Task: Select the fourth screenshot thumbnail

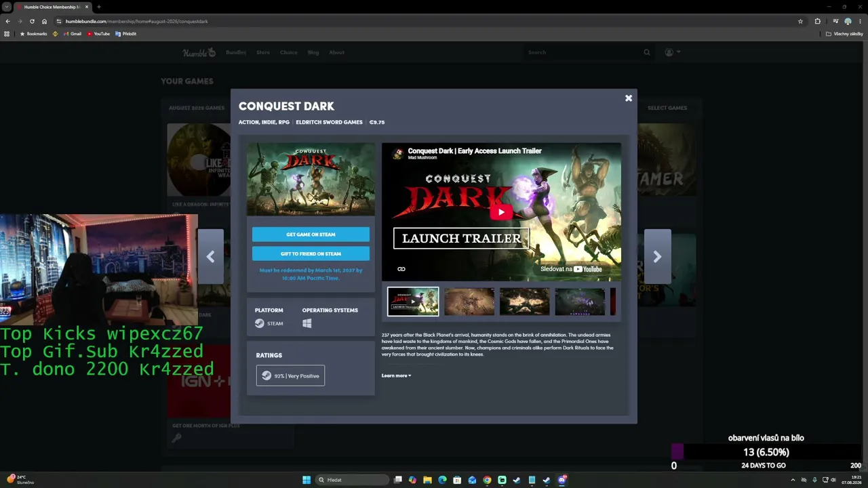Action: pyautogui.click(x=580, y=302)
